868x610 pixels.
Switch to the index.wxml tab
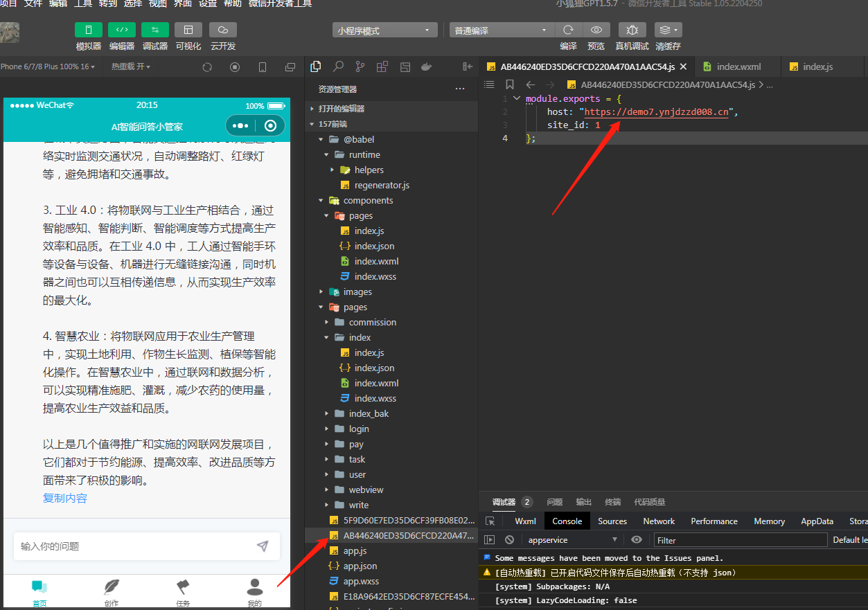click(736, 66)
